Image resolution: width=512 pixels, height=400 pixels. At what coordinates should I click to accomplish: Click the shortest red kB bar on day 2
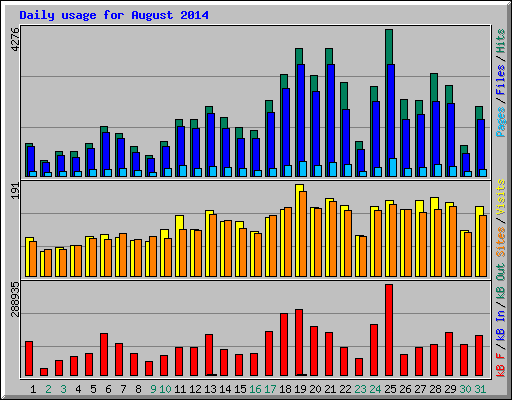coord(44,372)
